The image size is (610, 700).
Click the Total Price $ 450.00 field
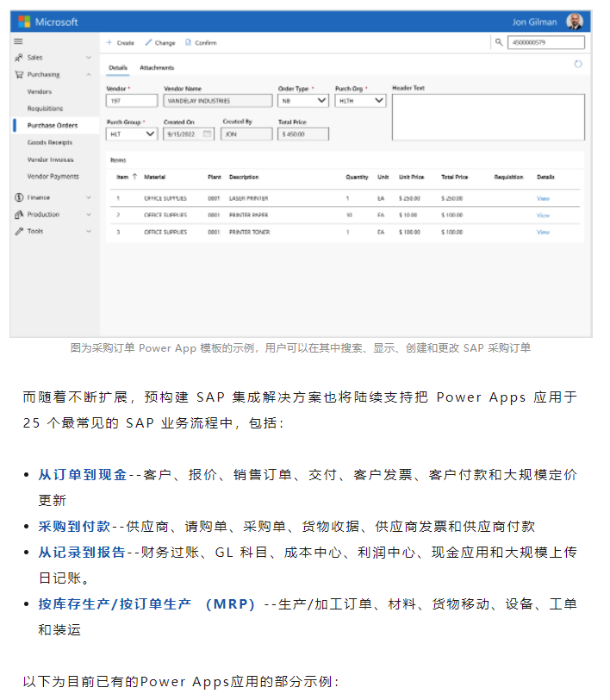[303, 134]
